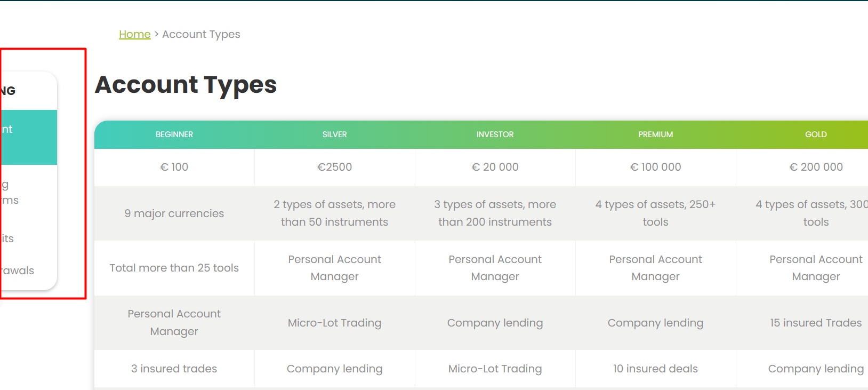Click the more than 50 instruments cell
Viewport: 868px width, 390px height.
coord(335,213)
